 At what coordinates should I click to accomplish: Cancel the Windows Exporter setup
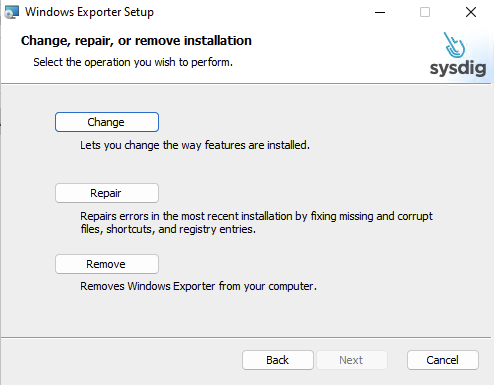pos(443,360)
